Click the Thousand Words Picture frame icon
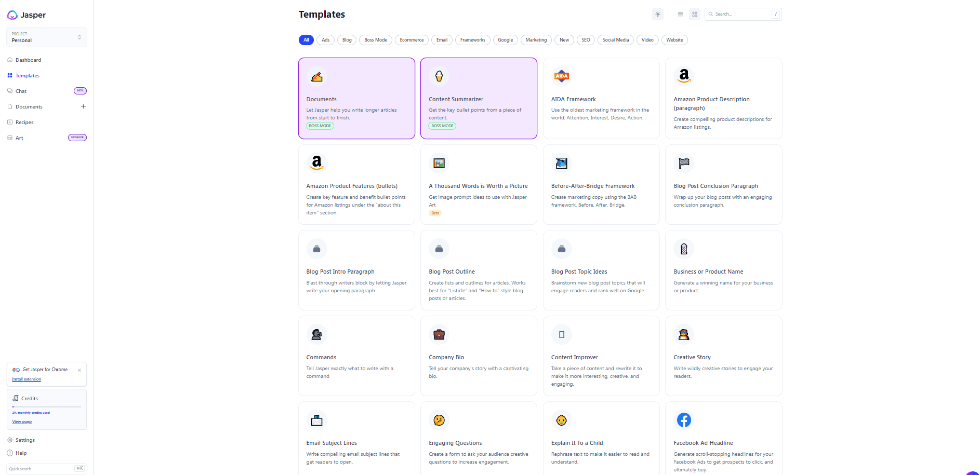 pos(439,163)
